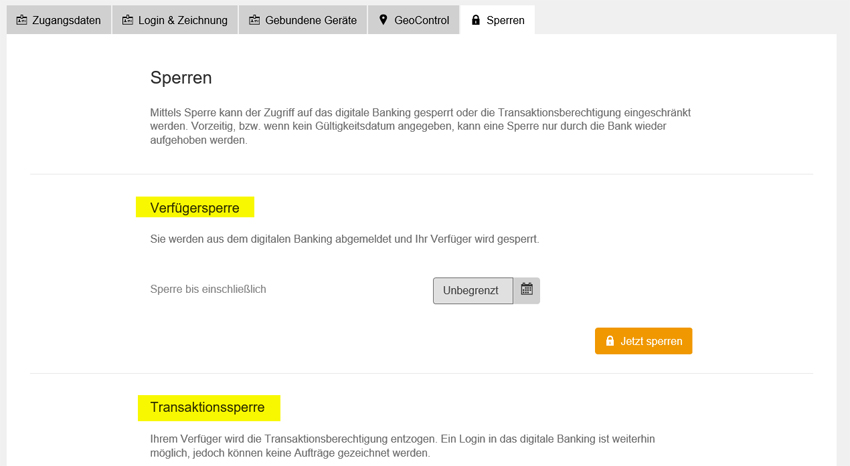Switch to the Login & Zeichnung tab
Viewport: 850px width, 466px height.
click(x=175, y=20)
